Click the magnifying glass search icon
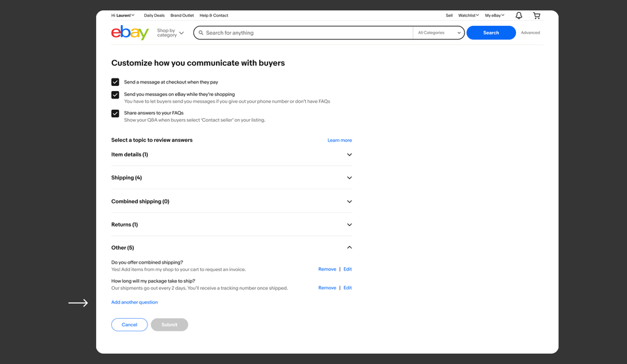 [x=201, y=33]
